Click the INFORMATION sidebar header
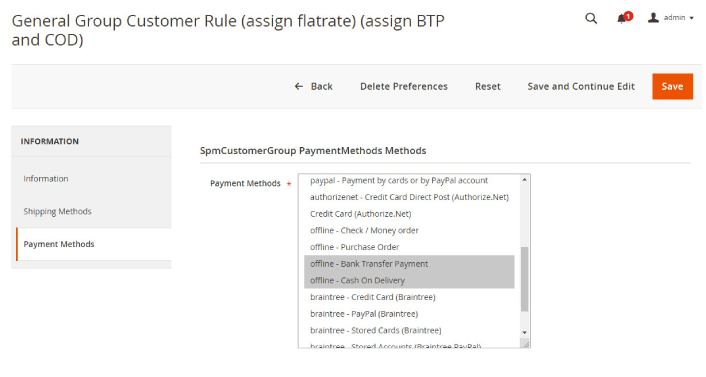This screenshot has width=706, height=377. (x=50, y=141)
